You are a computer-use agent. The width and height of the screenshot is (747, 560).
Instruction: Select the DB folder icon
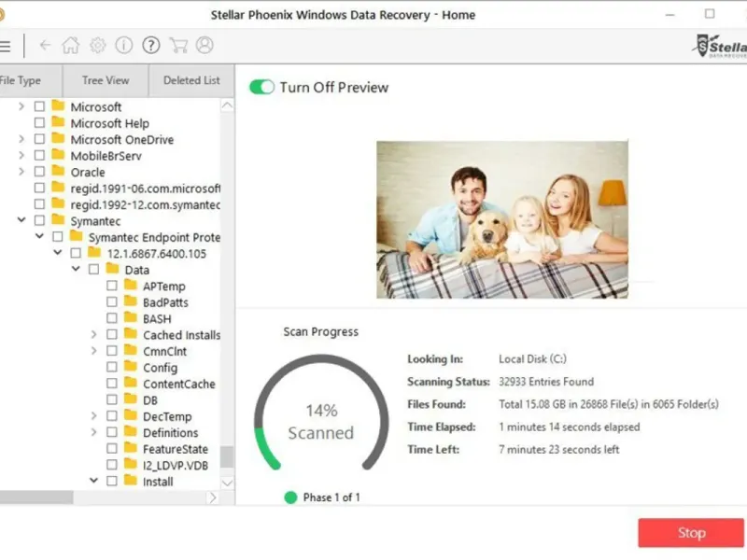pos(131,399)
